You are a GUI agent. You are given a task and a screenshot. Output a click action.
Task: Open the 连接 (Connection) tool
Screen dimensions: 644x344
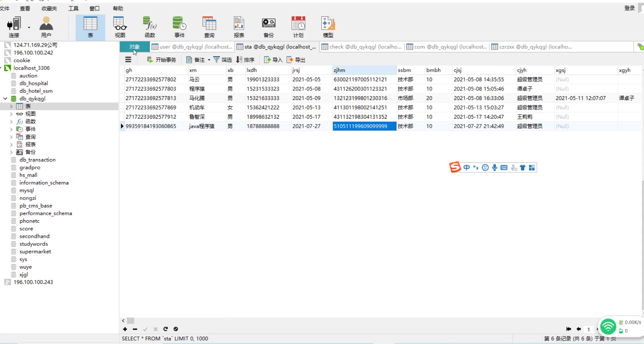14,27
